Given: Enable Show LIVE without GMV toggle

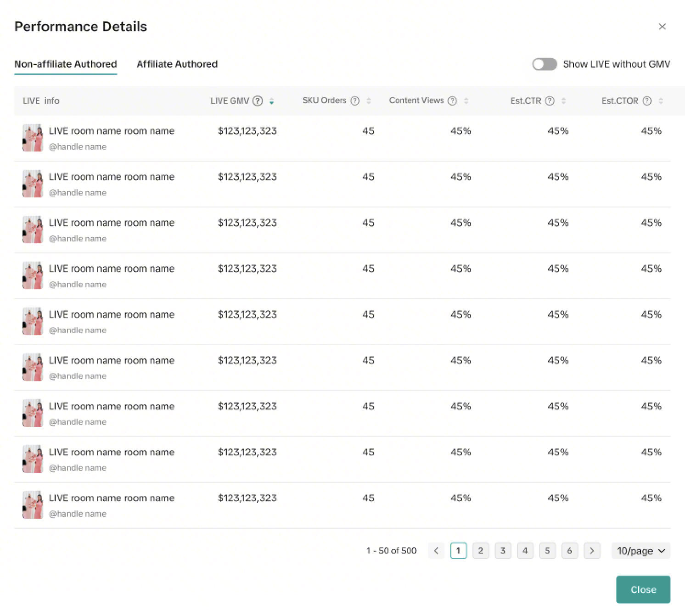Looking at the screenshot, I should 545,64.
